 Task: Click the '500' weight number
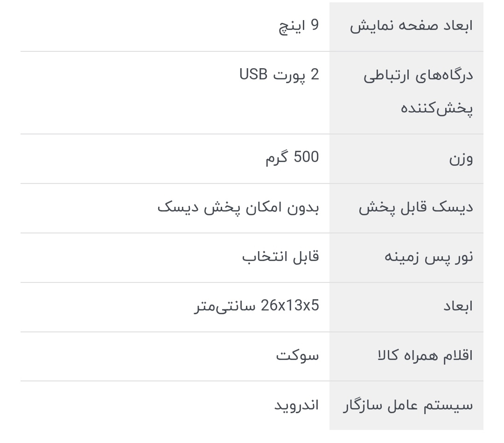pyautogui.click(x=306, y=157)
